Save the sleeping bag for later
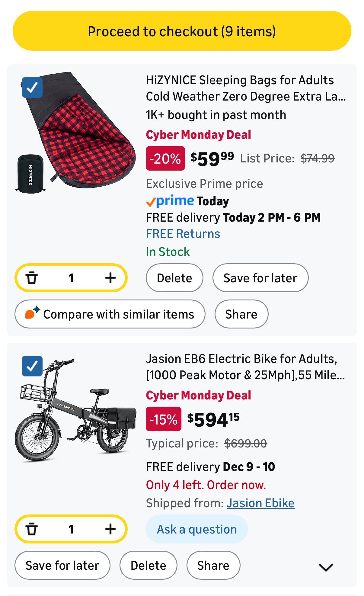The width and height of the screenshot is (364, 596). tap(260, 278)
